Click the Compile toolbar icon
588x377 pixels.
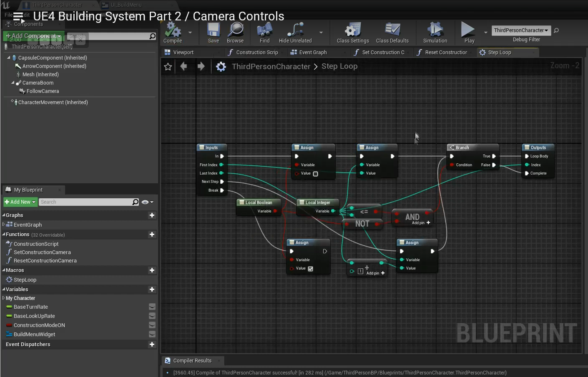173,32
